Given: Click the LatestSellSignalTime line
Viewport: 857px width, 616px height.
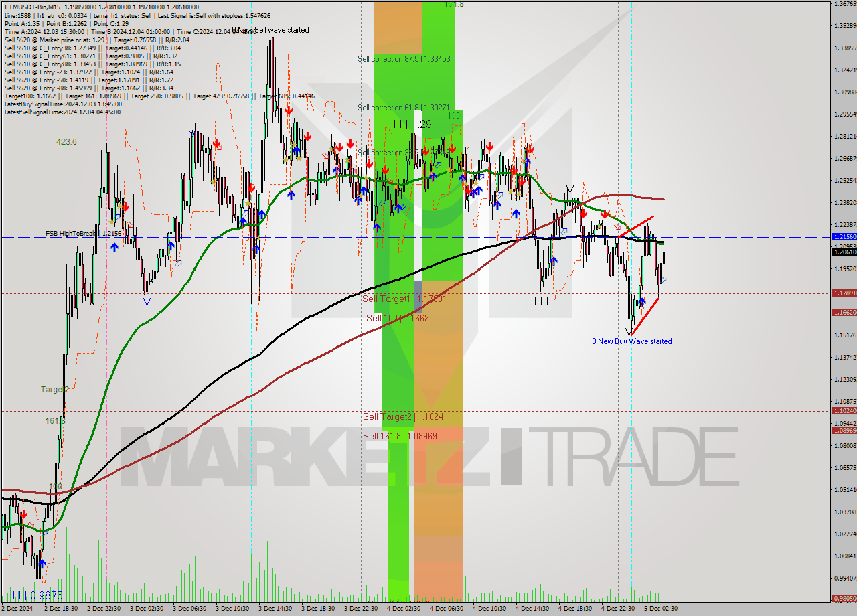Looking at the screenshot, I should pyautogui.click(x=62, y=112).
